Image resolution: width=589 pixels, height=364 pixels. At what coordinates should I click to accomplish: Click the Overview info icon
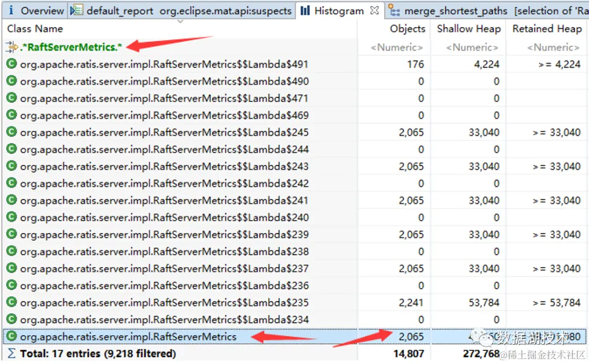(x=10, y=10)
